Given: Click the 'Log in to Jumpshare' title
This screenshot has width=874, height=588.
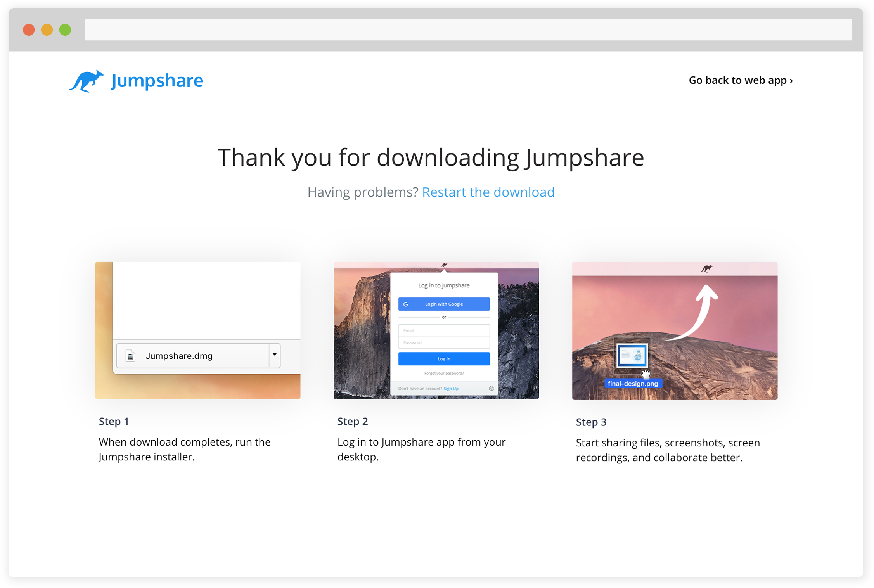Looking at the screenshot, I should [444, 285].
